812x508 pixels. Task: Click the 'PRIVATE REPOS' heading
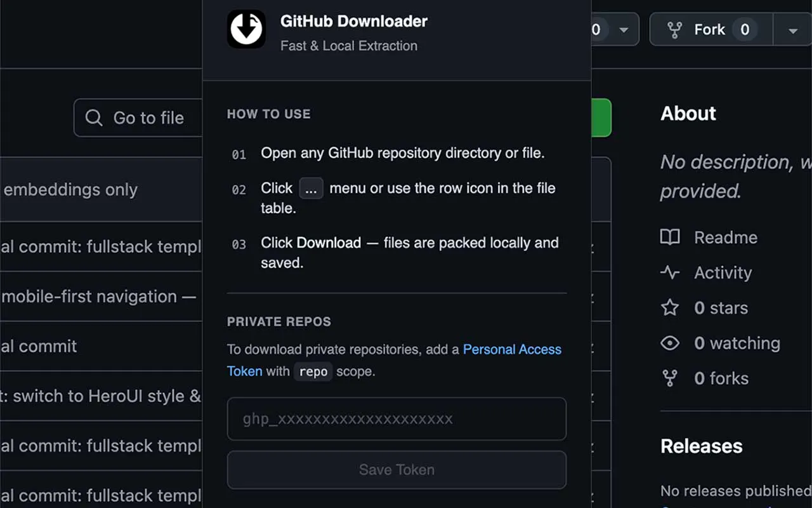279,322
